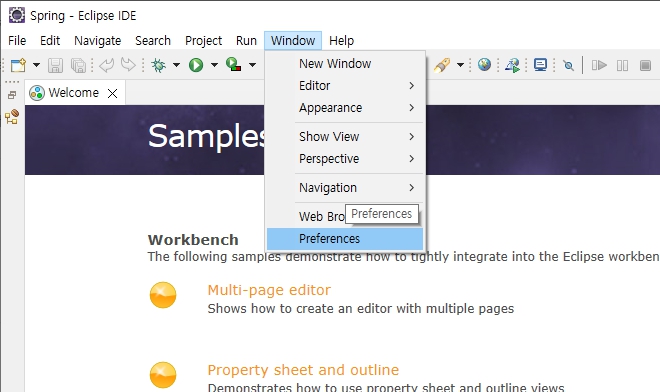Viewport: 660px width, 392px height.
Task: Click the Save All icon
Action: pos(78,65)
